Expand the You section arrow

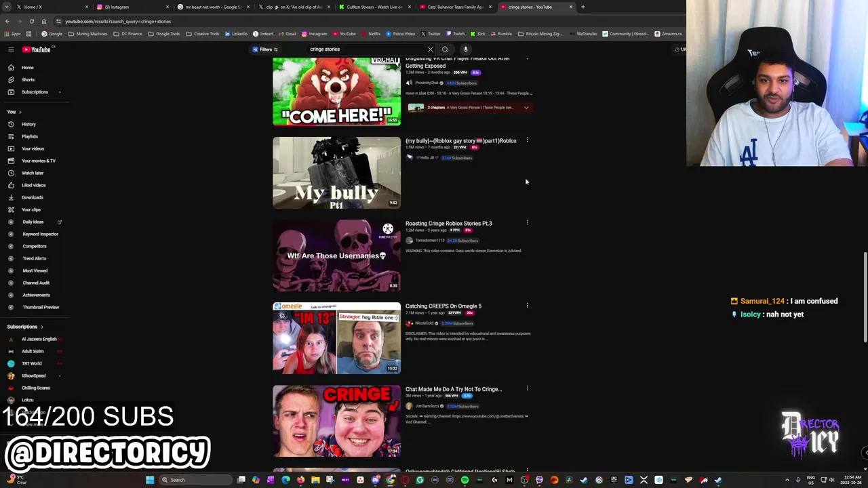coord(20,112)
